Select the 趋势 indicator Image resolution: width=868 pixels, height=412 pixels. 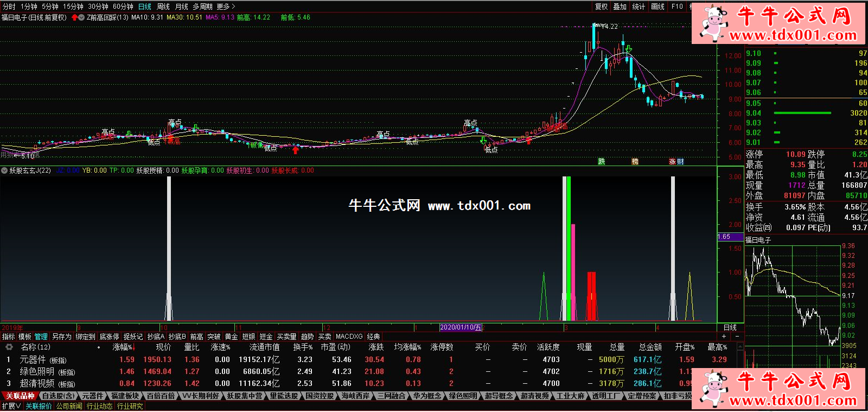click(307, 337)
